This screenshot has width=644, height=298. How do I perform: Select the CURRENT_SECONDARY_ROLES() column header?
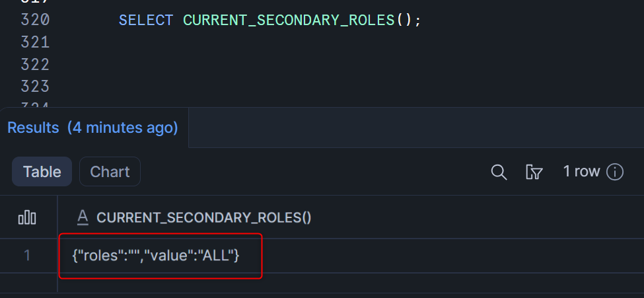pyautogui.click(x=203, y=217)
